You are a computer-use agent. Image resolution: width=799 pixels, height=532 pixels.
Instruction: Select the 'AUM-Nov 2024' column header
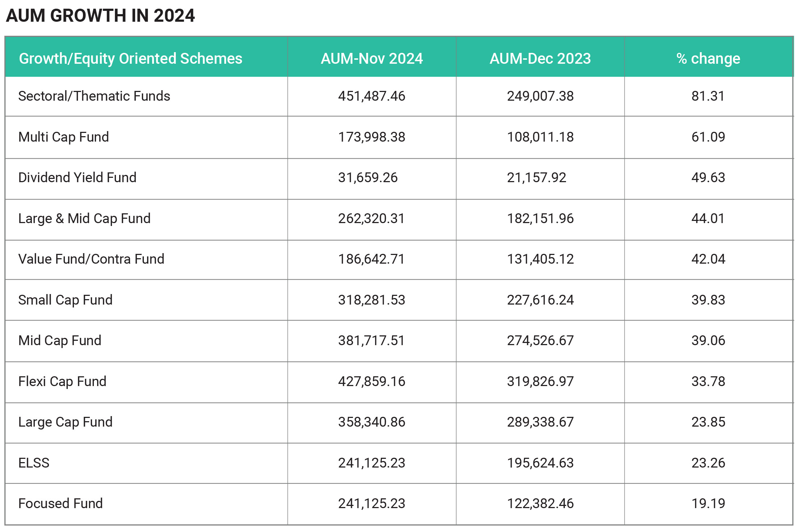(372, 59)
